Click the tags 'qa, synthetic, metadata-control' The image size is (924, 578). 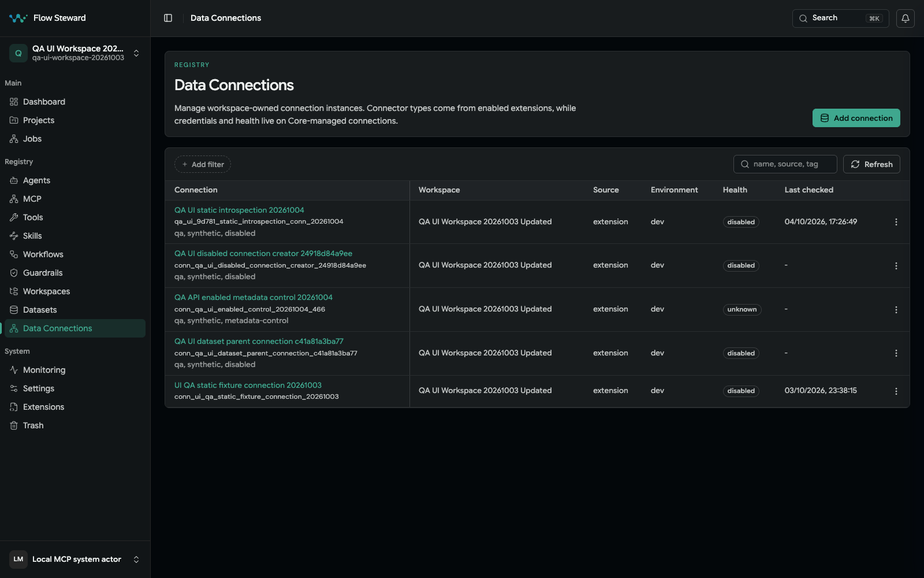[231, 320]
